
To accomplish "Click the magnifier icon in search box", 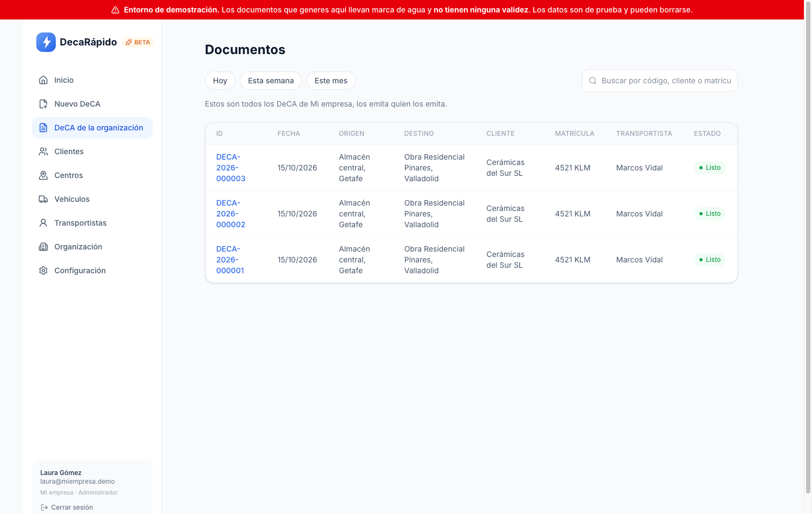I will (x=593, y=81).
